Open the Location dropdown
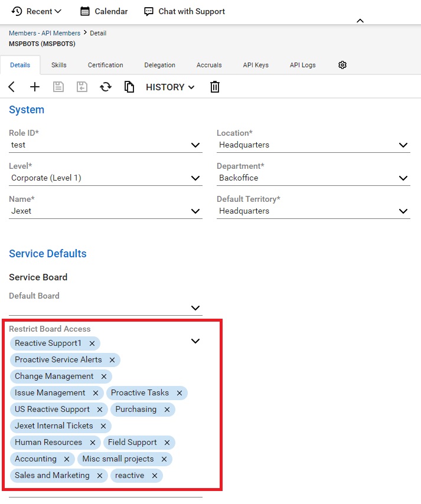This screenshot has height=504, width=421. coord(403,145)
